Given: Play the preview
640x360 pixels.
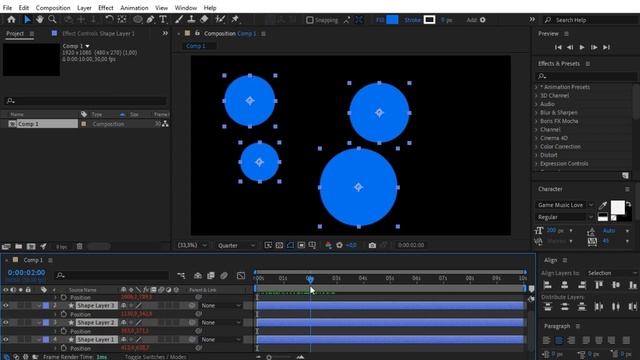Looking at the screenshot, I should tap(582, 47).
